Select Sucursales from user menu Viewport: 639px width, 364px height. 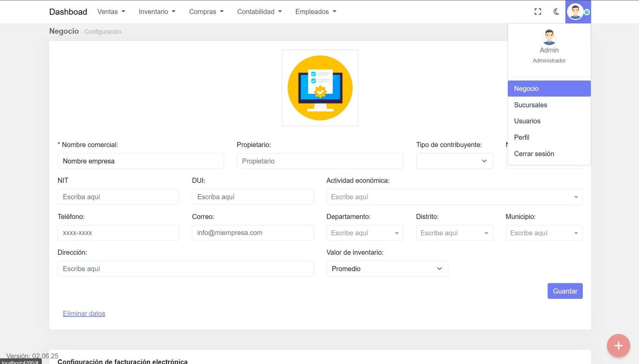tap(530, 105)
